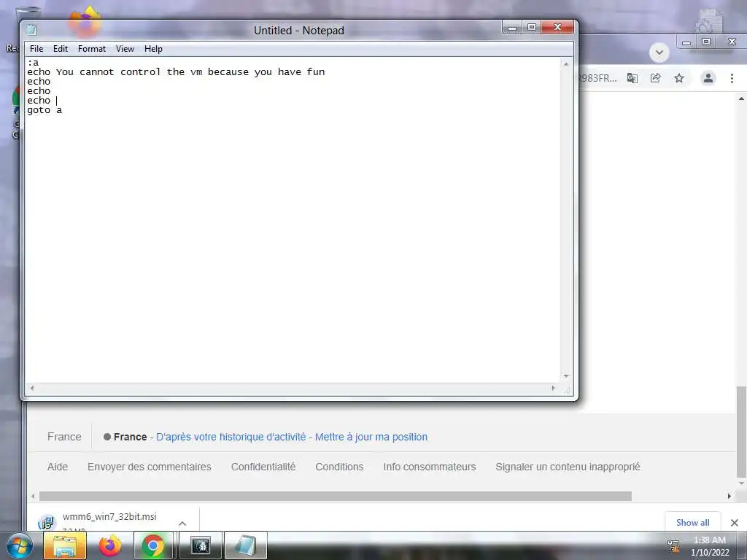Click 'D'après votre historique d'activité' link

tap(231, 437)
